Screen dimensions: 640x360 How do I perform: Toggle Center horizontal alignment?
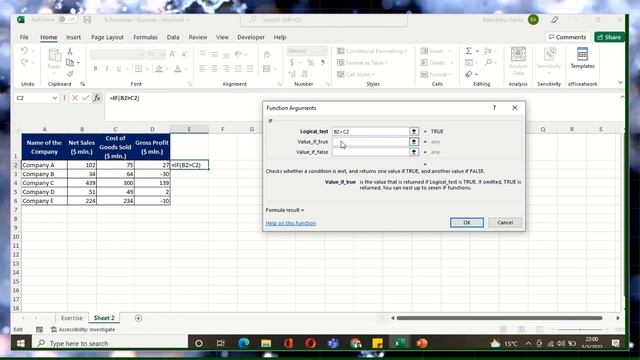pyautogui.click(x=214, y=69)
